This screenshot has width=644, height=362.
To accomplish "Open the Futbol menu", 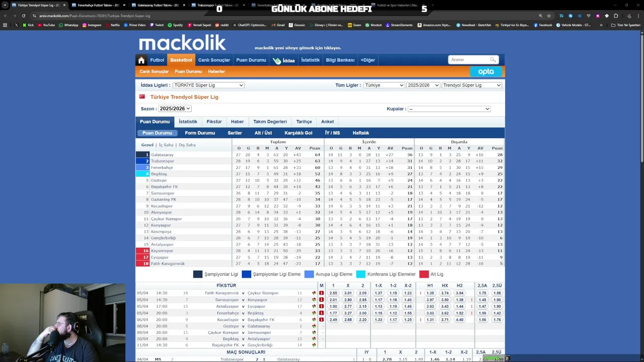I will tap(157, 60).
